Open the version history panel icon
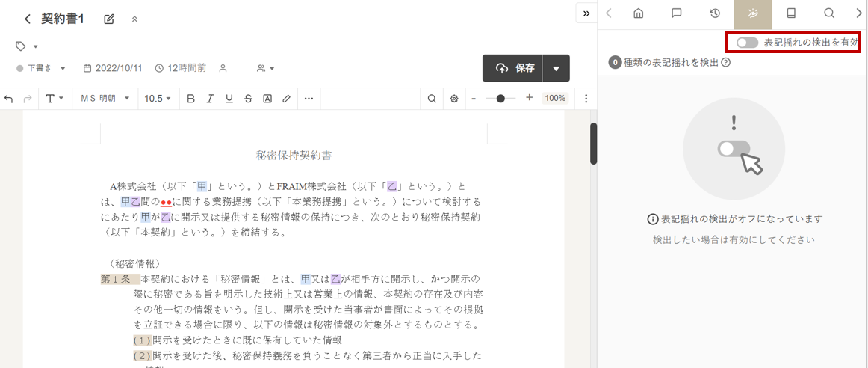Screen dimensions: 868x368 point(714,13)
